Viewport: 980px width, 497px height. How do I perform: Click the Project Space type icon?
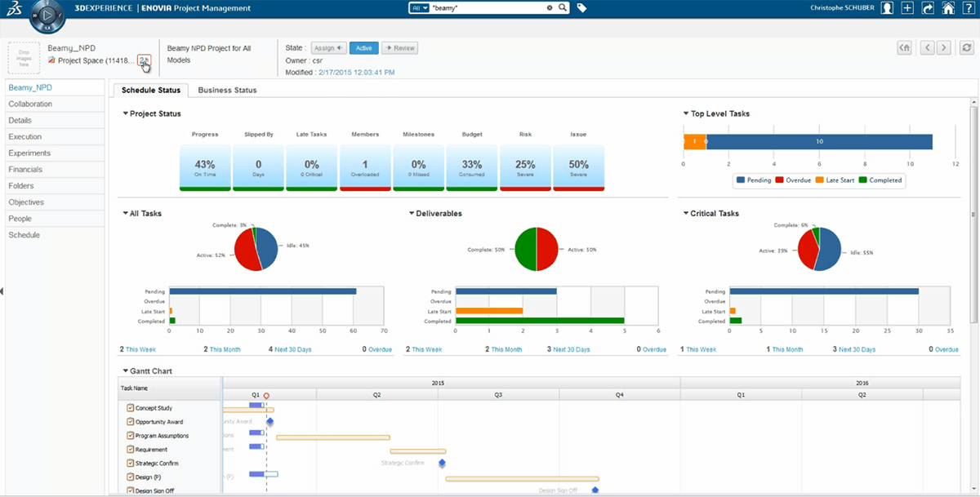[51, 60]
